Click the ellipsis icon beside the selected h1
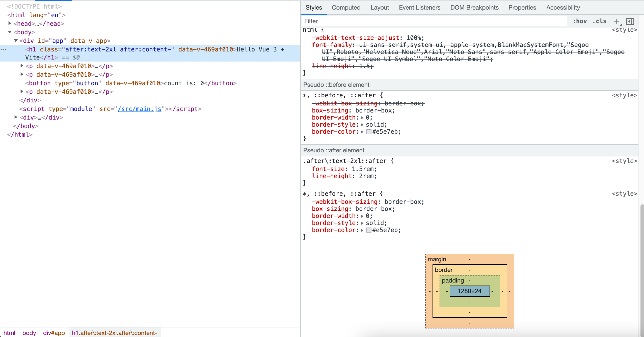Image resolution: width=644 pixels, height=337 pixels. 4,49
